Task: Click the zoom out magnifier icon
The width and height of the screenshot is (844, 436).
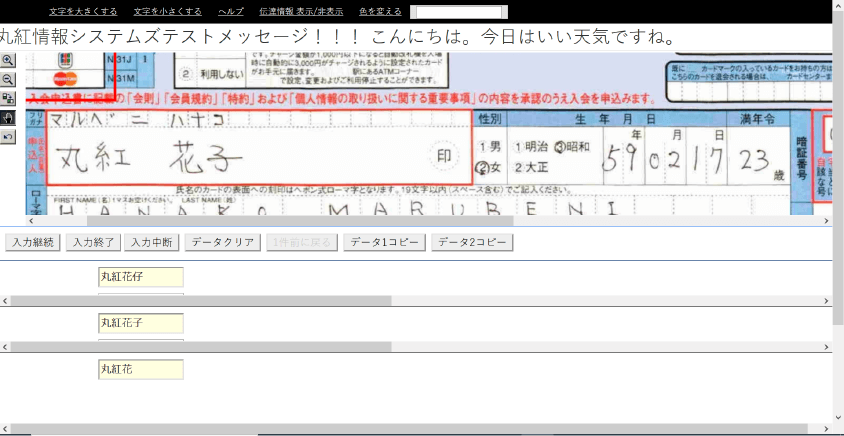Action: 8,79
